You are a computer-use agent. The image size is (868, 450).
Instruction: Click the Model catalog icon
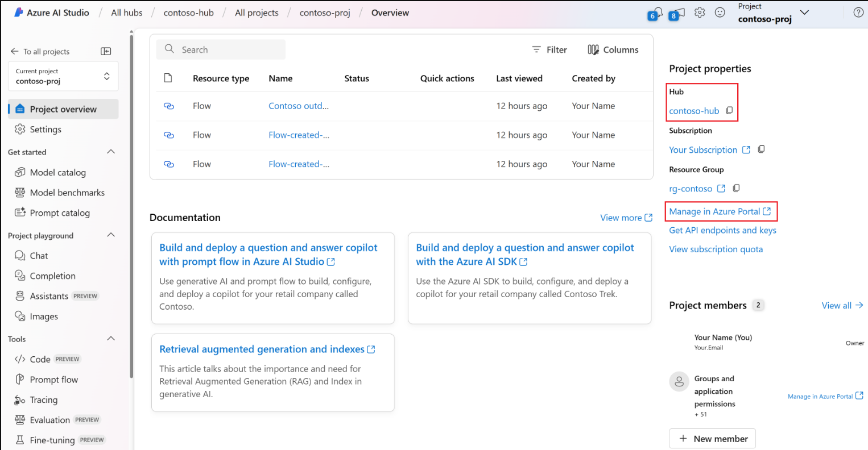[20, 172]
